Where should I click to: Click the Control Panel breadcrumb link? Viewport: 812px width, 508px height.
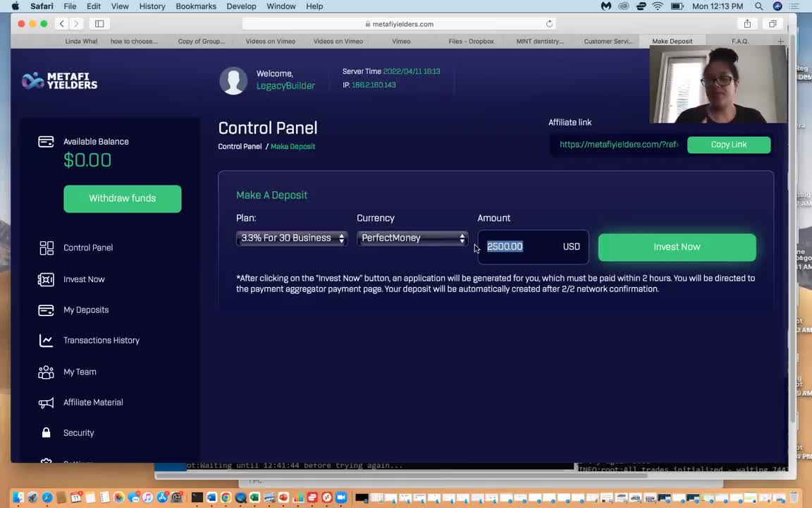(x=240, y=147)
